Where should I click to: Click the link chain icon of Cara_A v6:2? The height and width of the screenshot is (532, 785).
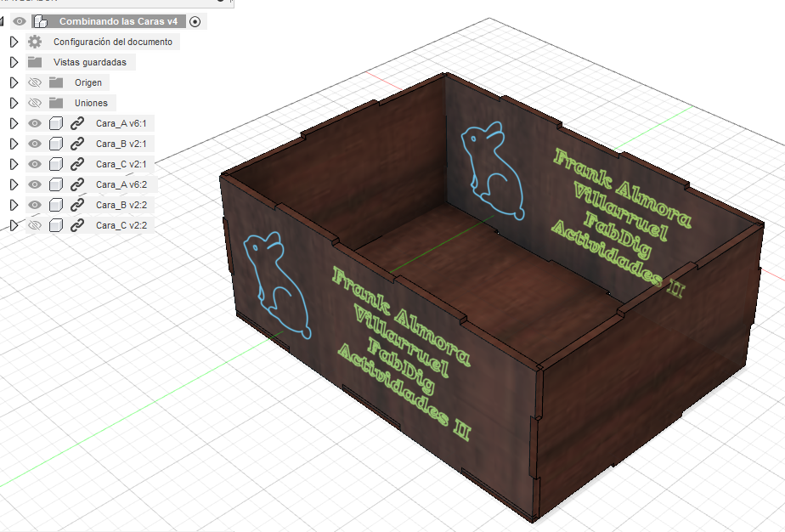coord(77,184)
